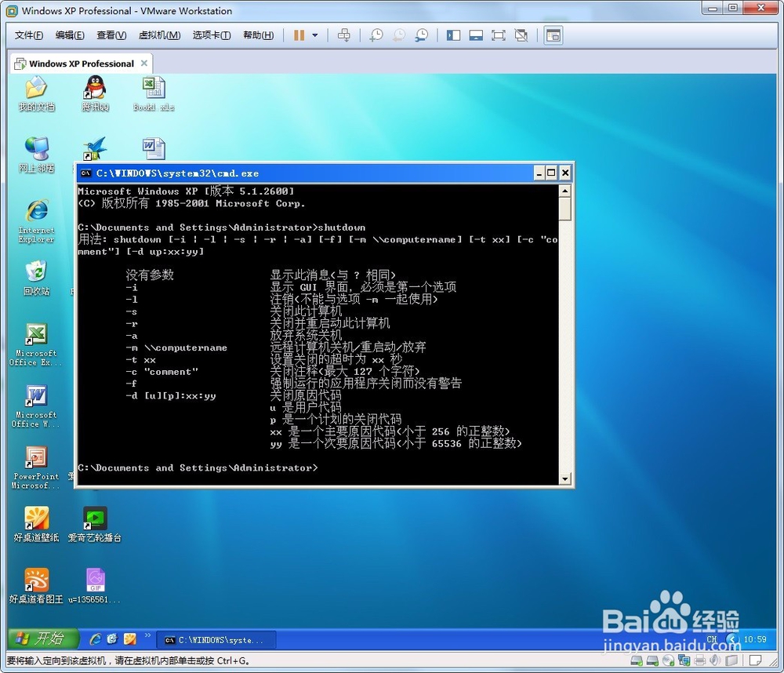Click the Unity mode icon
The height and width of the screenshot is (673, 784).
[x=521, y=35]
